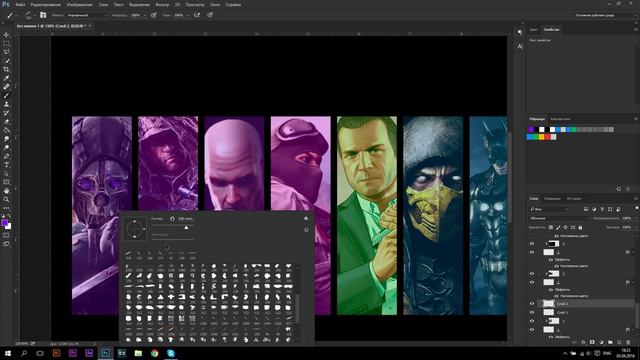The image size is (640, 360).
Task: Select the Eraser tool
Action: 6,122
